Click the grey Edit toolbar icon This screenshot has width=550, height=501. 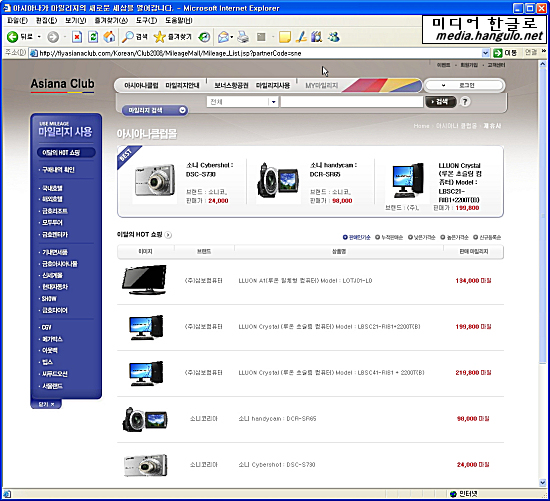tap(261, 36)
